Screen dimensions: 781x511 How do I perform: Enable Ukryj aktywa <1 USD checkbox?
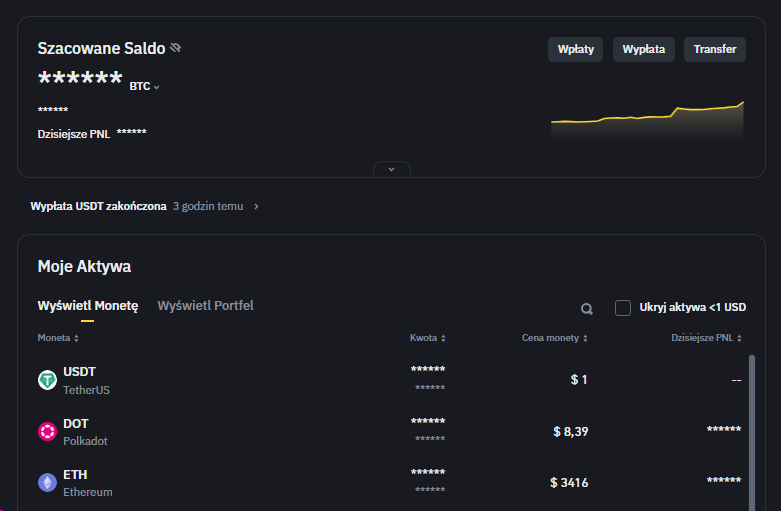[623, 308]
